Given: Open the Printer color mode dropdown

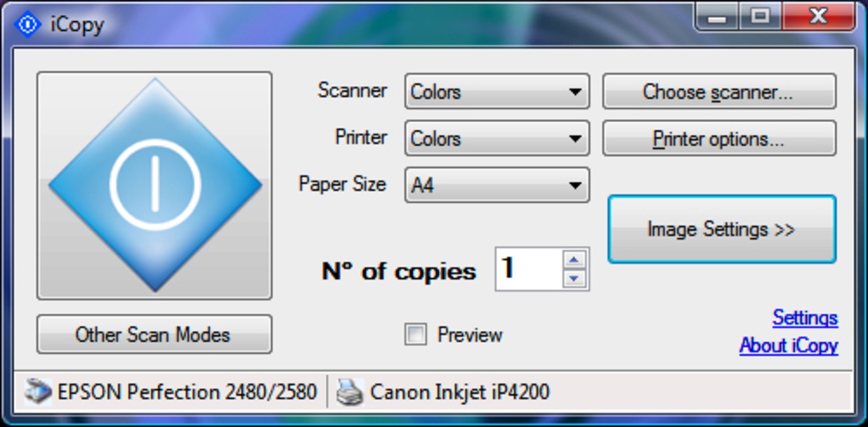Looking at the screenshot, I should coord(497,138).
